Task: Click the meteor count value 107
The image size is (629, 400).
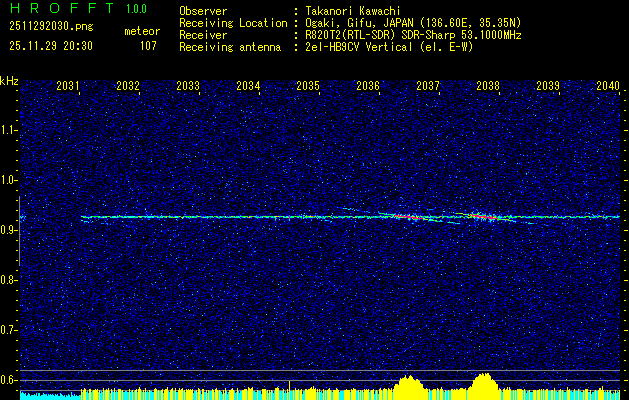Action: coord(148,46)
